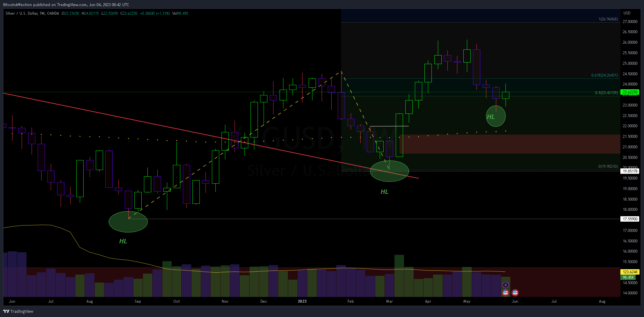Select the low value L22.92690
The image size is (644, 317).
click(x=110, y=13)
